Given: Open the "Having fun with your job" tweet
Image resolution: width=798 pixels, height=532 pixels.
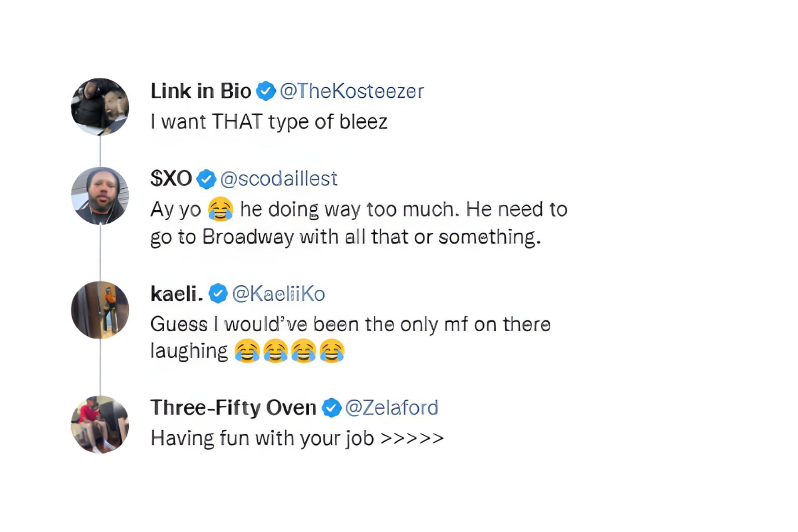Looking at the screenshot, I should click(297, 438).
